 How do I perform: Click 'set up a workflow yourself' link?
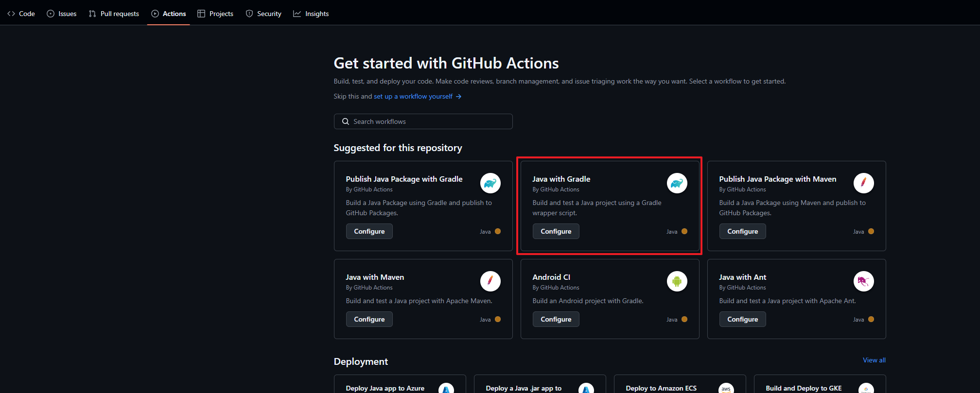pos(413,96)
